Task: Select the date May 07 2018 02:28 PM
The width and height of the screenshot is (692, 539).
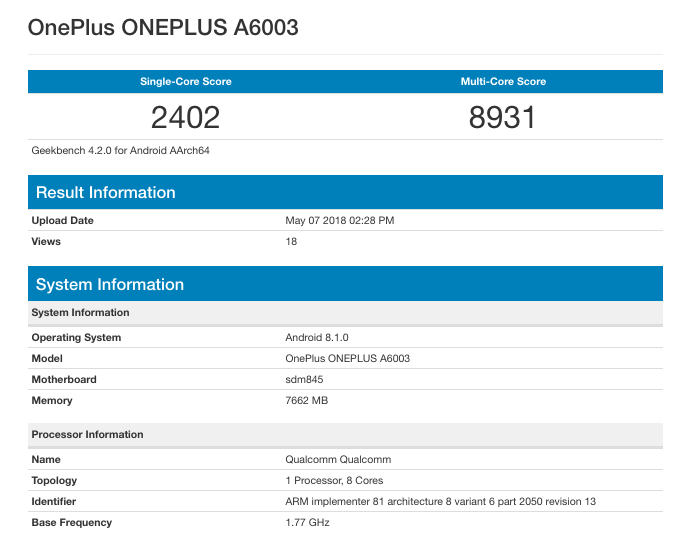Action: pyautogui.click(x=339, y=220)
